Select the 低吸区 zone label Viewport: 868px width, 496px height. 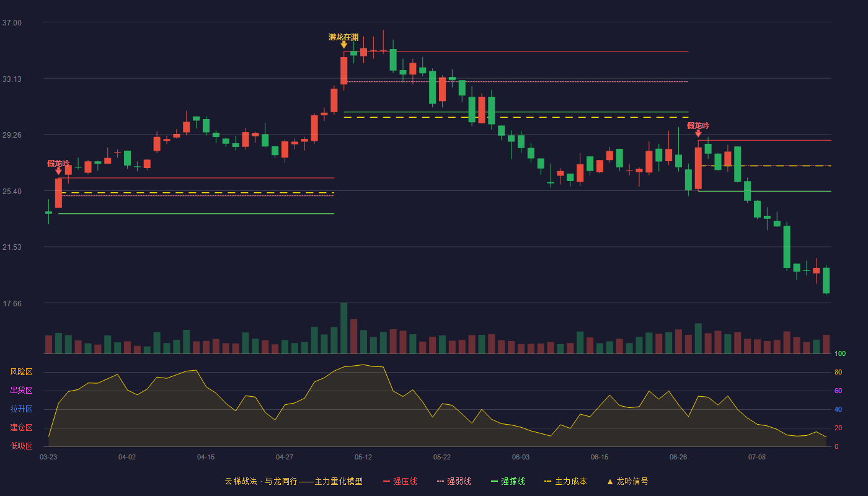point(21,446)
